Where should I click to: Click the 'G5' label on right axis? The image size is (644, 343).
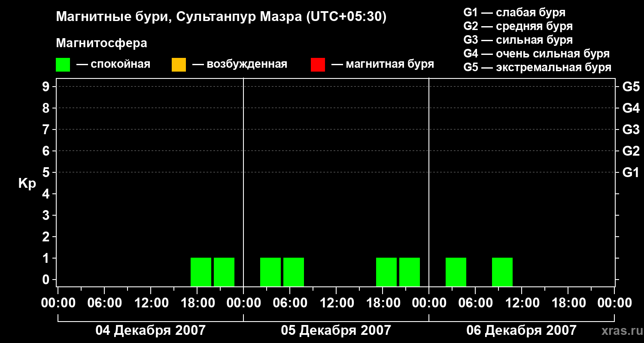pos(631,87)
